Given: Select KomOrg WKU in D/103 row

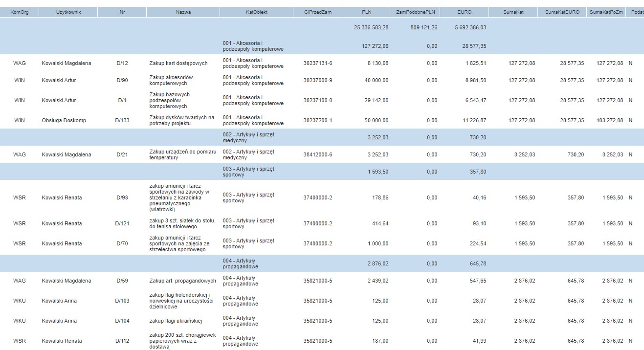Looking at the screenshot, I should point(20,301).
